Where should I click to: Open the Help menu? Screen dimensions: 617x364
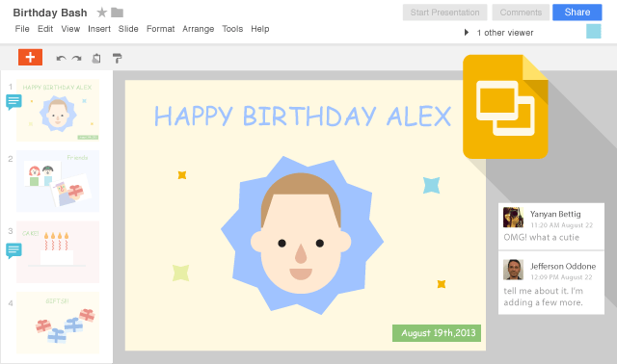(260, 29)
